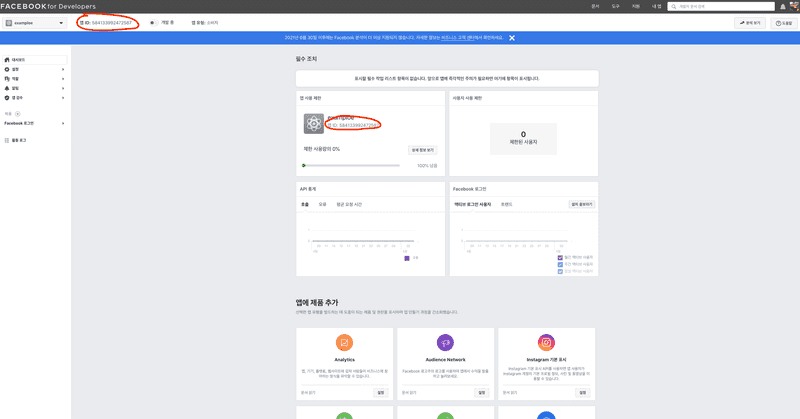
Task: Expand the settings sidebar section arrow
Action: (x=63, y=69)
